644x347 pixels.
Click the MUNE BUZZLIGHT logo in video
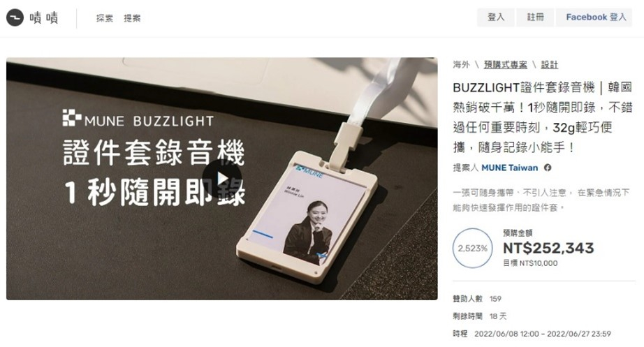[138, 118]
